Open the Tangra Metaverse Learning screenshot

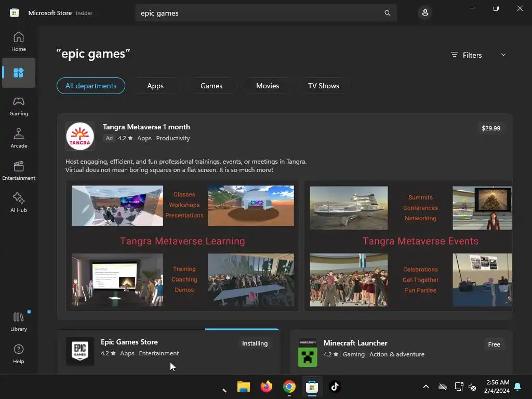tap(182, 246)
